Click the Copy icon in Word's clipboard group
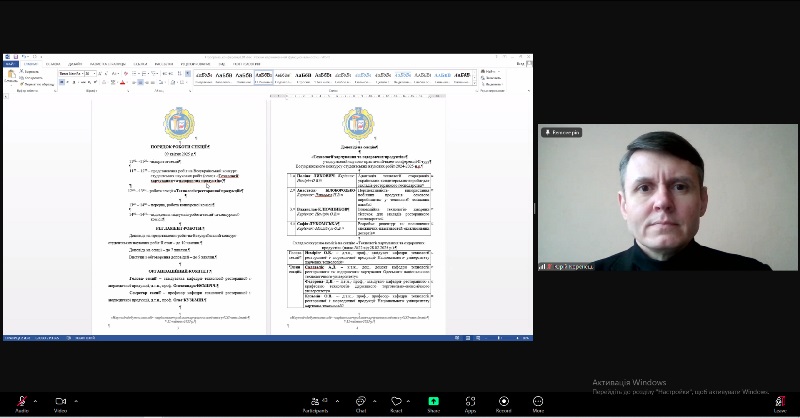The image size is (800, 418). point(21,78)
